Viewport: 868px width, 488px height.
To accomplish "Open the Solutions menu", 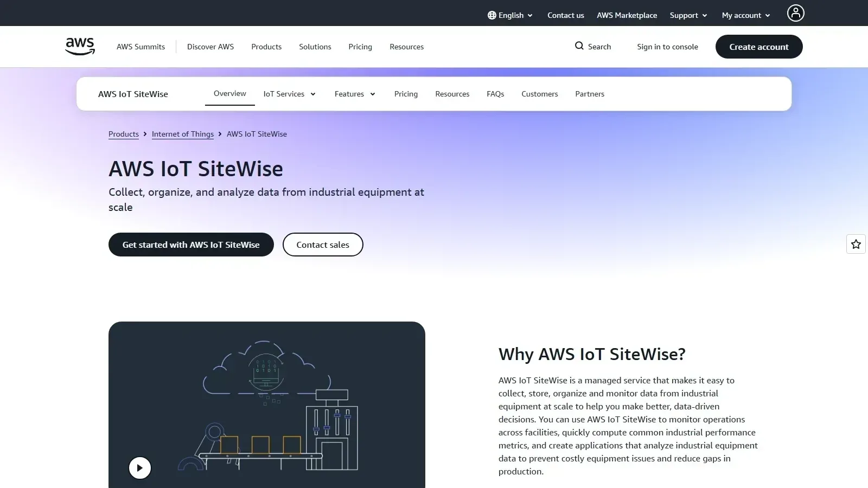I will [315, 47].
